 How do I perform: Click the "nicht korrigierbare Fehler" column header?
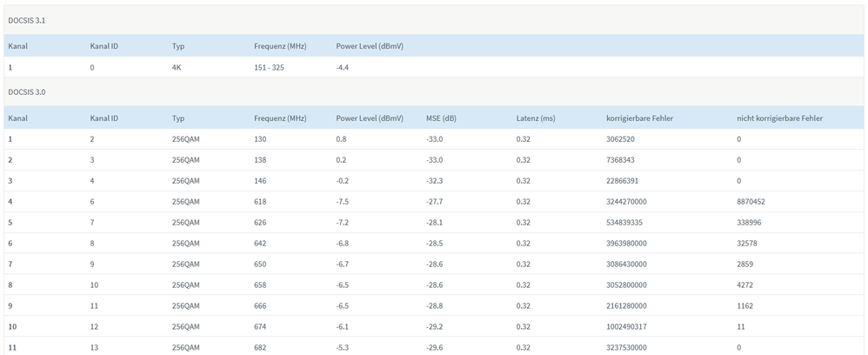(x=779, y=117)
